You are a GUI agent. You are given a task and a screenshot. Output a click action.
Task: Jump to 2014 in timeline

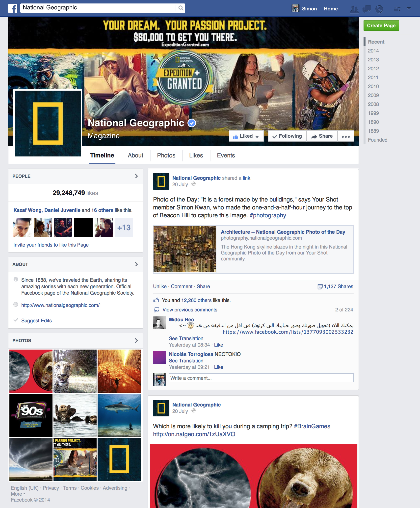[x=373, y=51]
